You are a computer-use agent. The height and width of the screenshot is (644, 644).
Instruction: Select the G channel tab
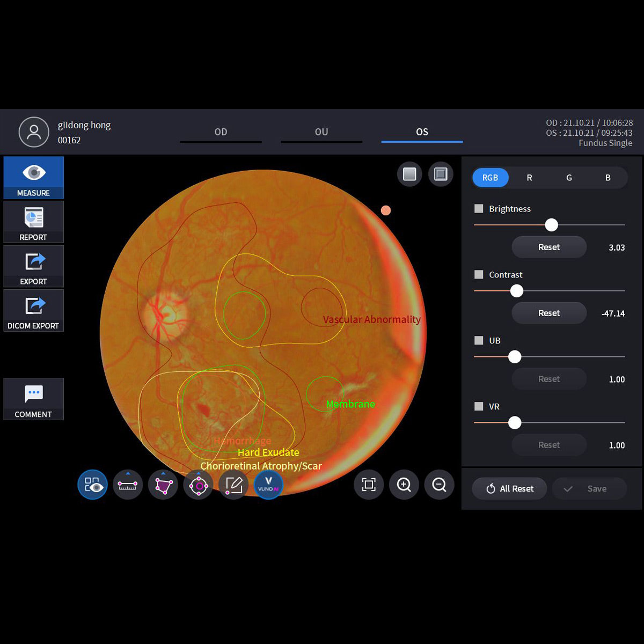click(x=569, y=177)
